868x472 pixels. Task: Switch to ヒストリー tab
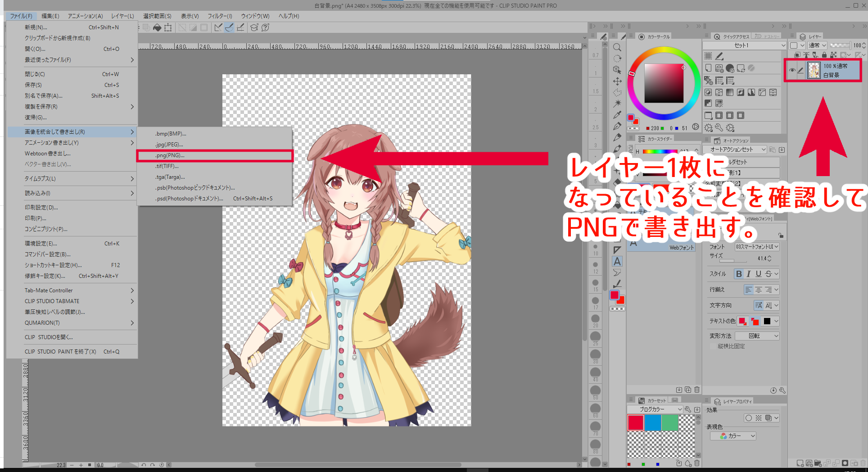[768, 36]
